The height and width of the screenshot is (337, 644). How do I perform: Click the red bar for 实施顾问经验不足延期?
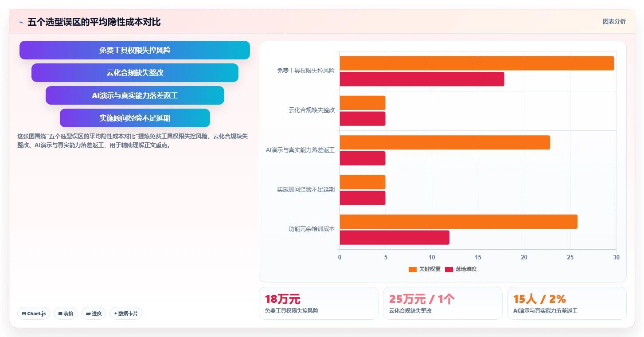pyautogui.click(x=363, y=198)
